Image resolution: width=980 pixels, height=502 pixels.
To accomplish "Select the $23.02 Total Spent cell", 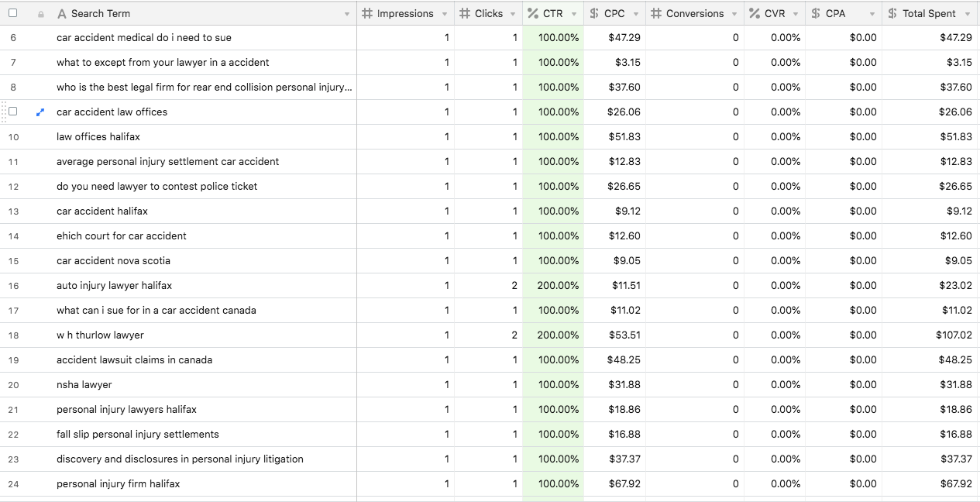I will (930, 285).
